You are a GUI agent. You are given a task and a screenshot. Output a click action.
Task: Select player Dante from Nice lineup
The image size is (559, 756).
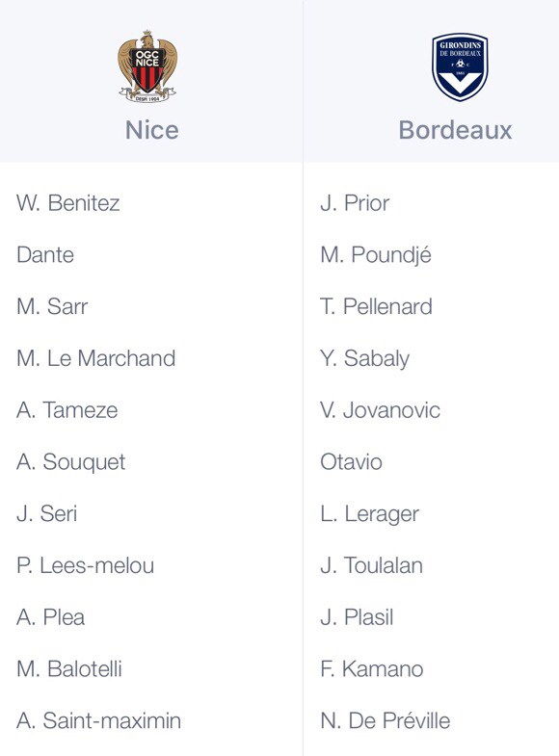tap(45, 254)
